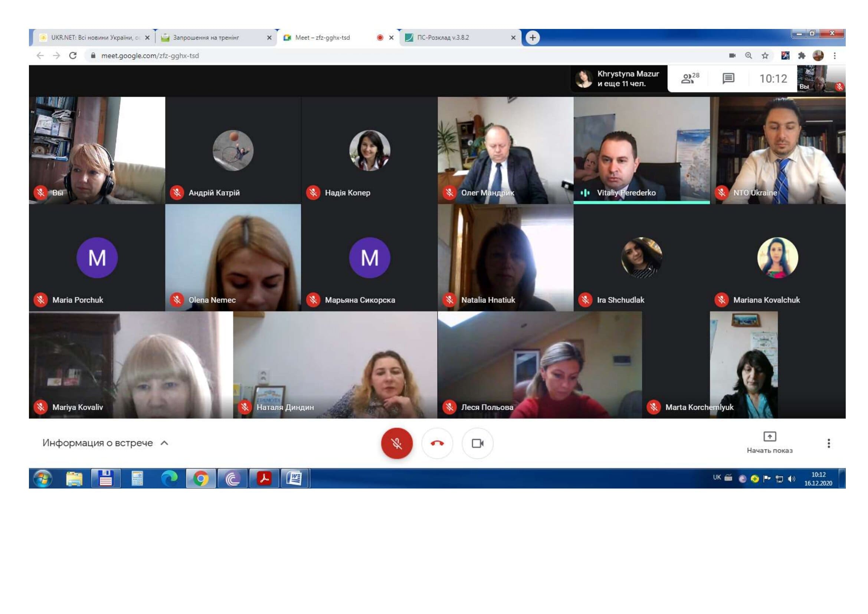Image resolution: width=868 pixels, height=614 pixels.
Task: Toggle the microphone mute button
Action: (x=397, y=443)
